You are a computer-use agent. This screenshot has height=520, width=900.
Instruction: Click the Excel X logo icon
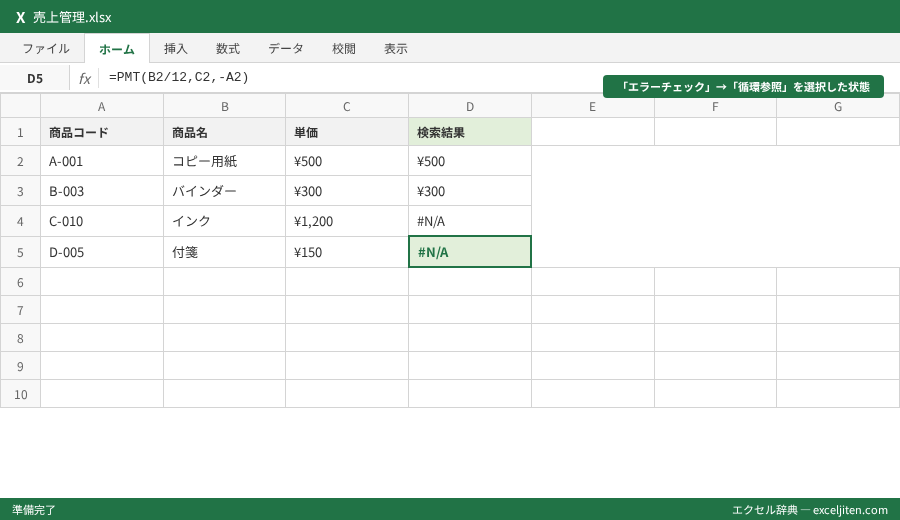21,17
